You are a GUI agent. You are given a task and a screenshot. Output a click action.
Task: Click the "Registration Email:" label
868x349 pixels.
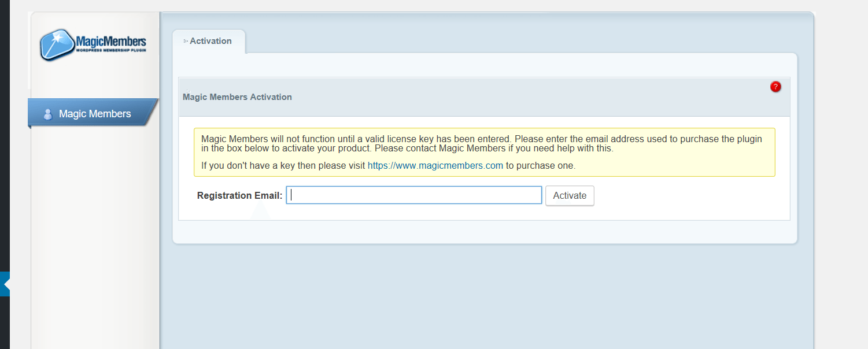(x=239, y=195)
